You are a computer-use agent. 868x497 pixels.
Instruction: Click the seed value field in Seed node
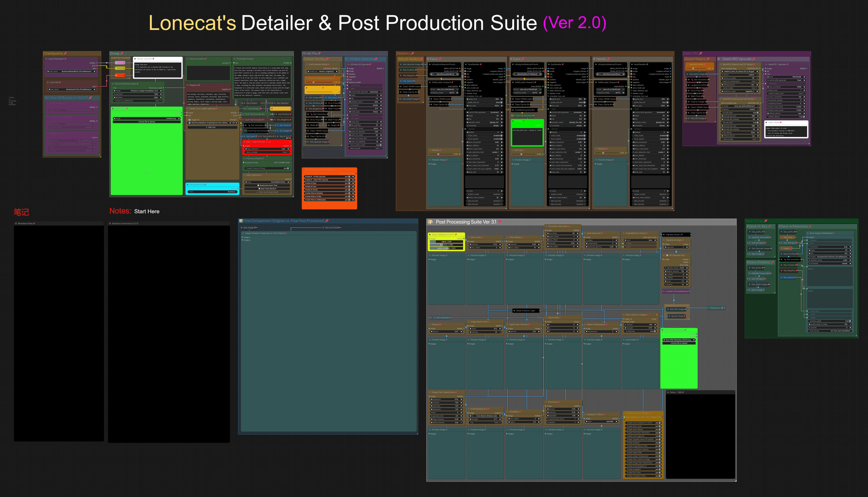coord(268,182)
